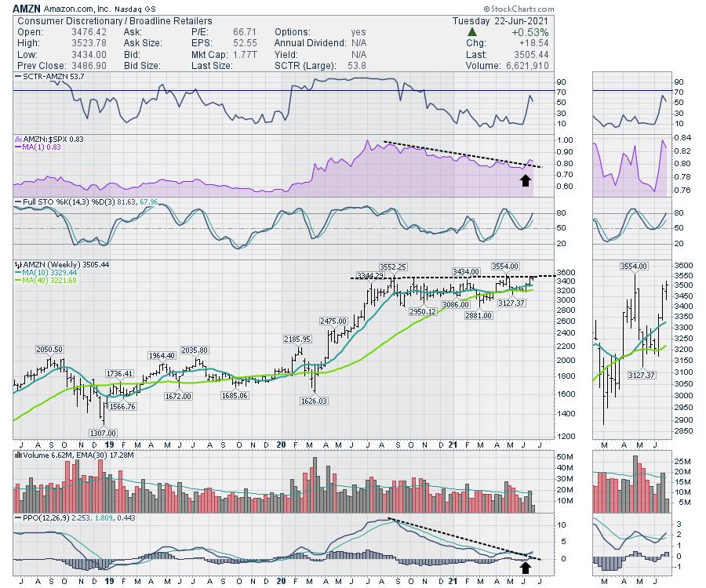Image resolution: width=706 pixels, height=588 pixels.
Task: Click the SCTR (Large) value 53.8
Action: (x=357, y=66)
